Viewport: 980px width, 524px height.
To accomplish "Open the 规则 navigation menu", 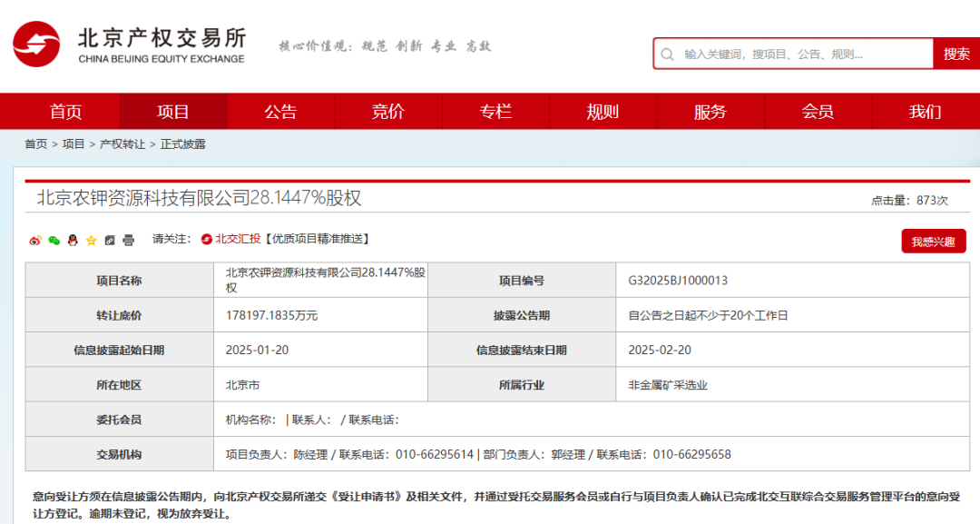I will pyautogui.click(x=603, y=112).
